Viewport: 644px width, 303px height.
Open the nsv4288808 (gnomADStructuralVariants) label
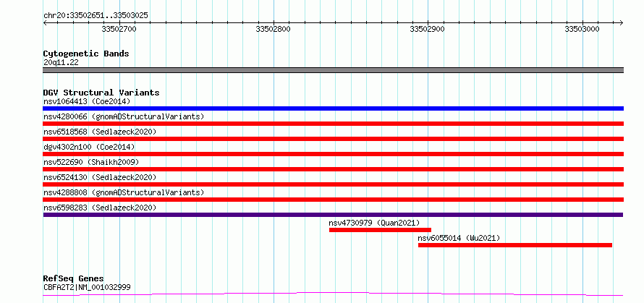124,192
